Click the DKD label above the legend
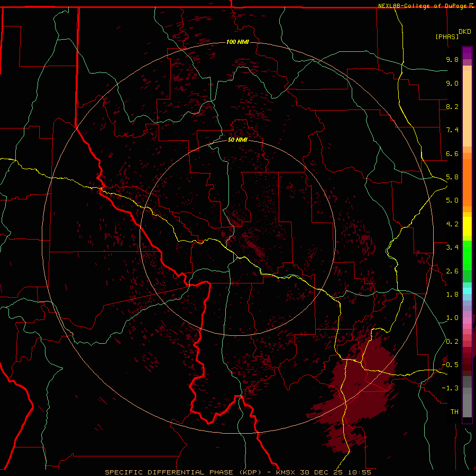 465,32
